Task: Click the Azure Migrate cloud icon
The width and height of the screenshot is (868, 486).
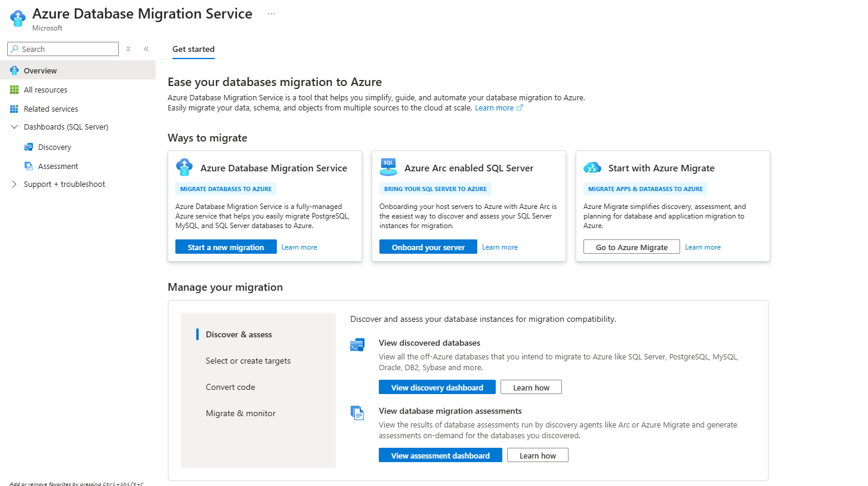Action: click(592, 167)
